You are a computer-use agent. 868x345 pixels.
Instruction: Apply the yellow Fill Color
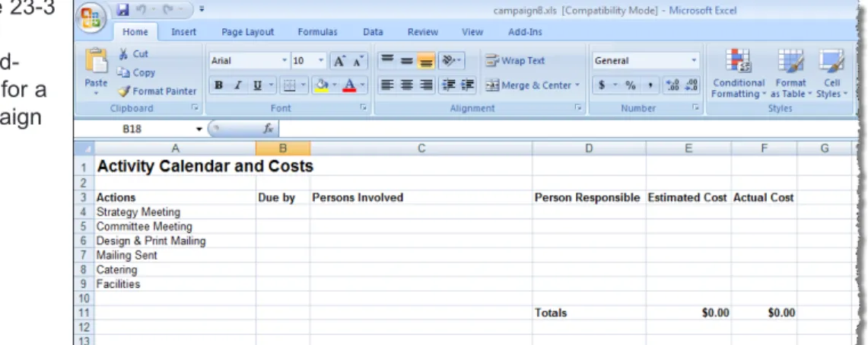(x=321, y=85)
